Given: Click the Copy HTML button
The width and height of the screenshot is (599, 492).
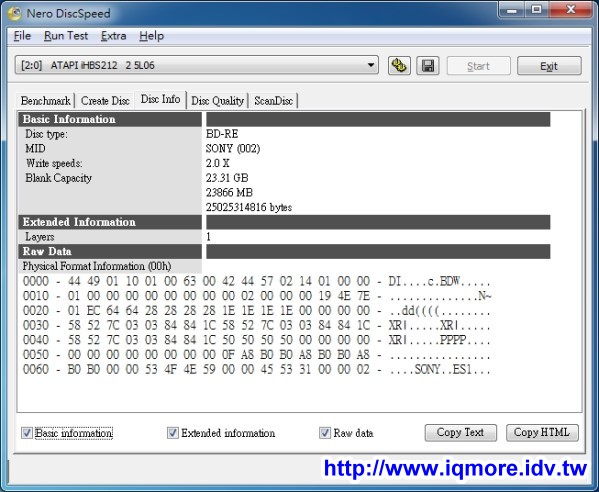Looking at the screenshot, I should coord(542,432).
